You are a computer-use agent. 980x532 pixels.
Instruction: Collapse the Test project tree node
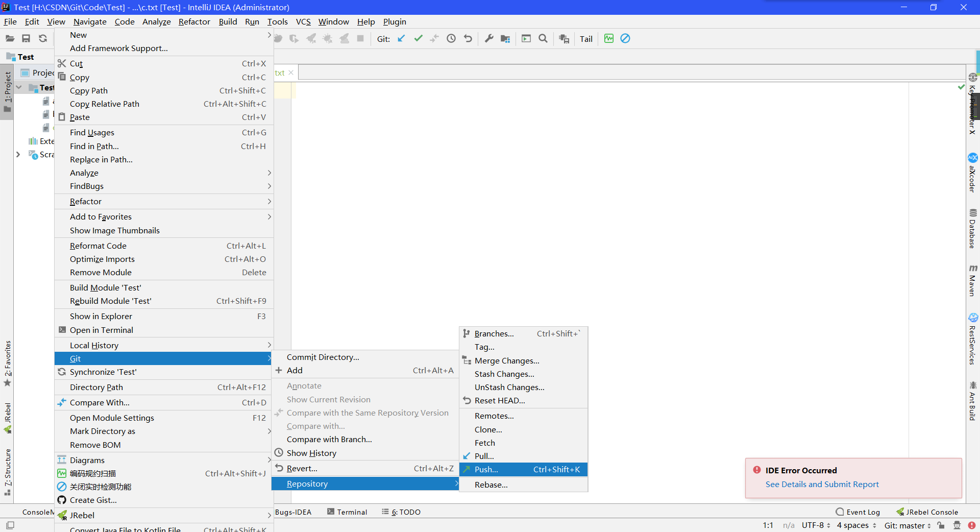[19, 87]
